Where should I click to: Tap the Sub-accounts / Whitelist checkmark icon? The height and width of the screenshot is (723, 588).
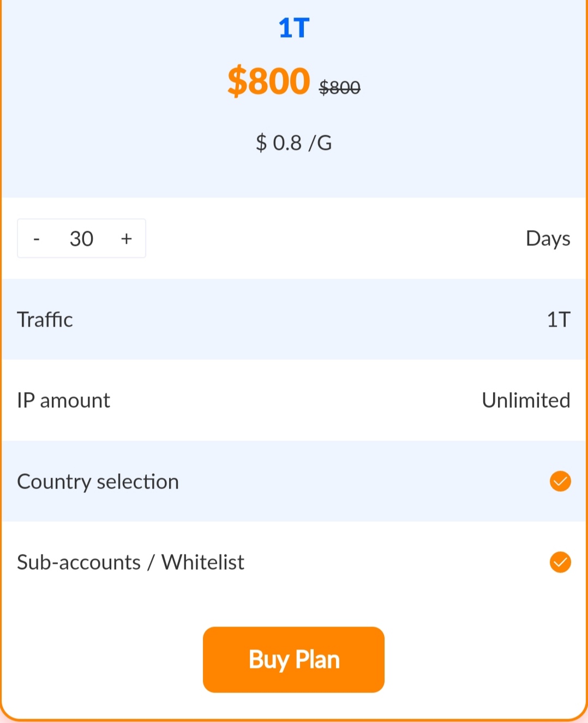click(560, 562)
